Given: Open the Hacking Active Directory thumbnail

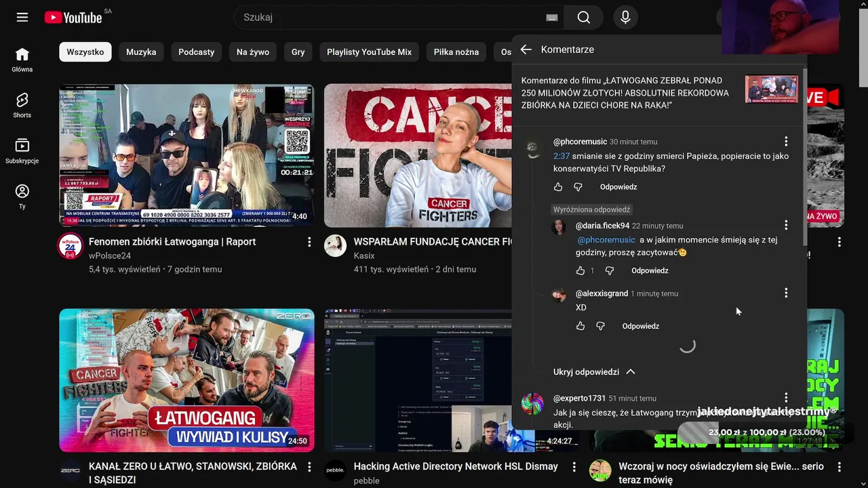Looking at the screenshot, I should pos(418,380).
